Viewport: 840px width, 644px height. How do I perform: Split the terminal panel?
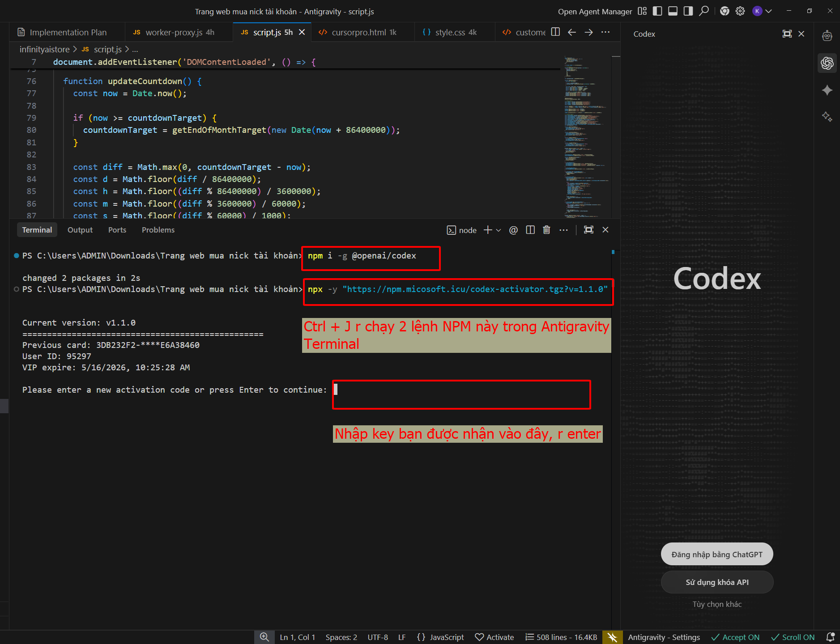(530, 230)
